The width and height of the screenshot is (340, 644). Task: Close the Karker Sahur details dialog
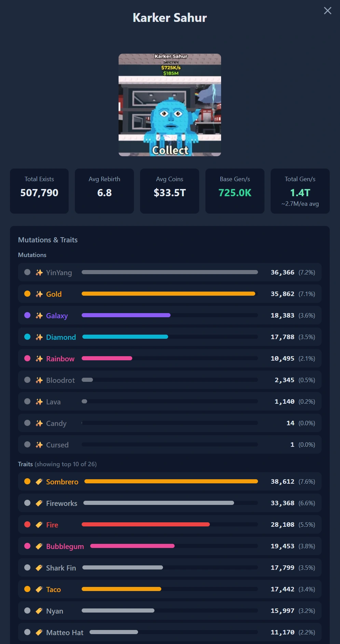(x=327, y=11)
